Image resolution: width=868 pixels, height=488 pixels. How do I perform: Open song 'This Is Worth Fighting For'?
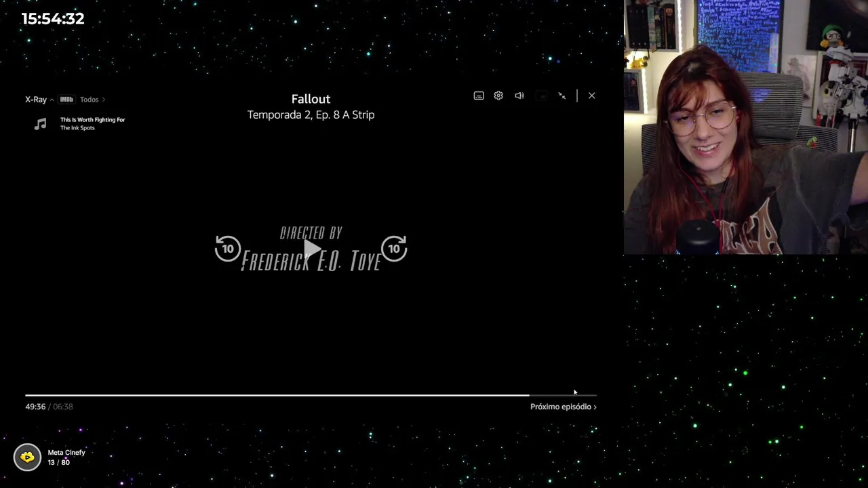pyautogui.click(x=92, y=119)
